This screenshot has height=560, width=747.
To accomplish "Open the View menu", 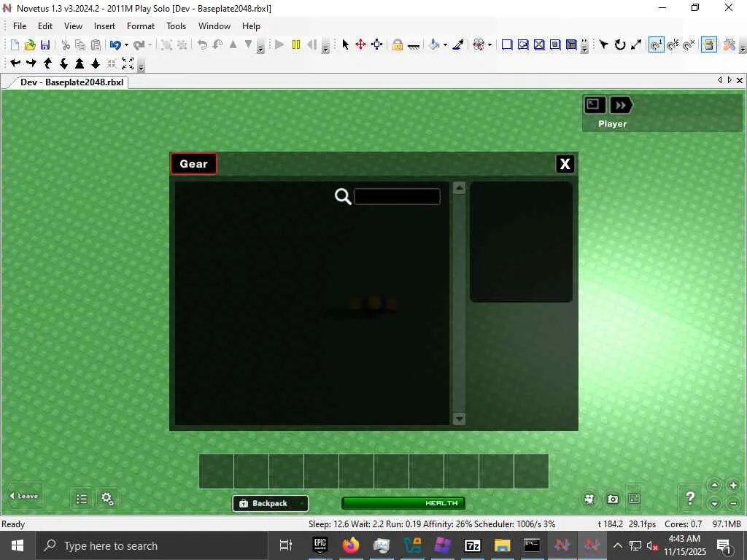I will [x=73, y=26].
